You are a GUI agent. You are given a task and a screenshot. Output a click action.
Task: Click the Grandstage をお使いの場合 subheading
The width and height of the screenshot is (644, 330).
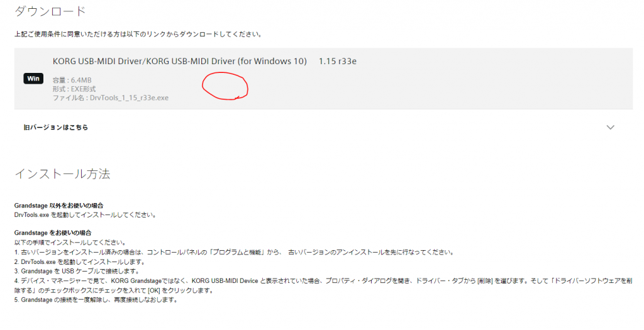pyautogui.click(x=61, y=233)
